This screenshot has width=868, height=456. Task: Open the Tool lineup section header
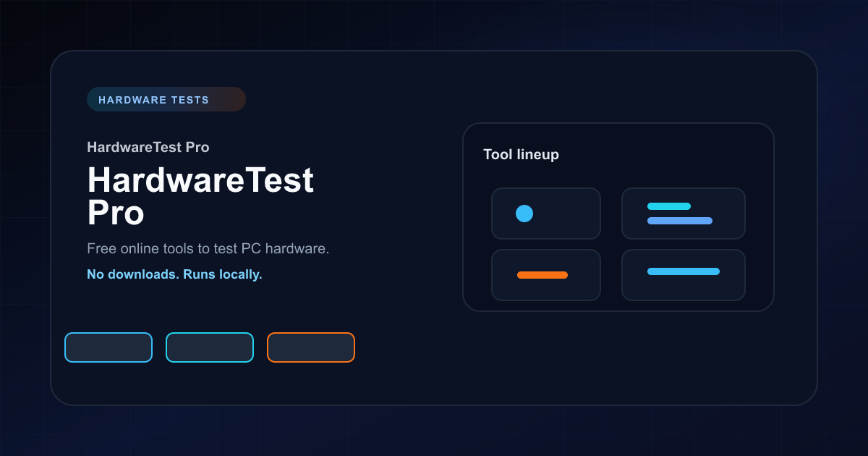pyautogui.click(x=522, y=154)
